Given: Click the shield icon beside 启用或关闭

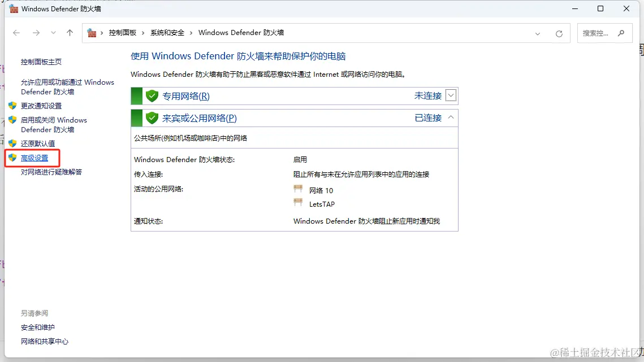Looking at the screenshot, I should [13, 120].
